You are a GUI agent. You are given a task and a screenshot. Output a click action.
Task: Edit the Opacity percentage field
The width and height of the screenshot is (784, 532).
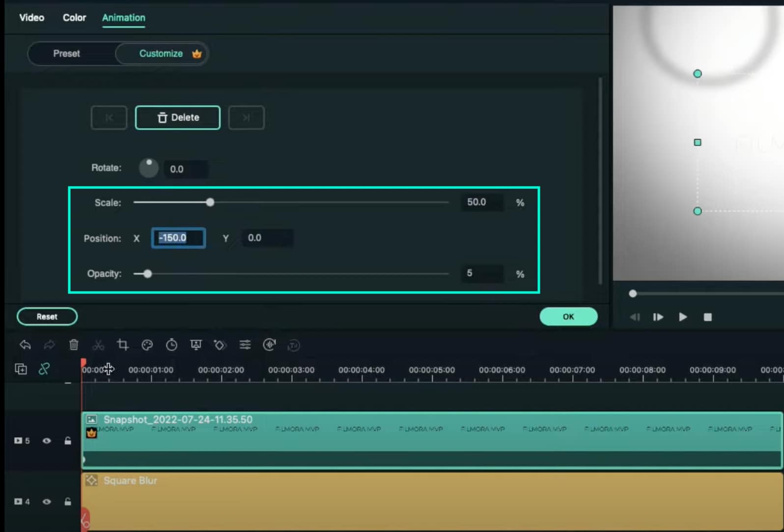pos(482,273)
